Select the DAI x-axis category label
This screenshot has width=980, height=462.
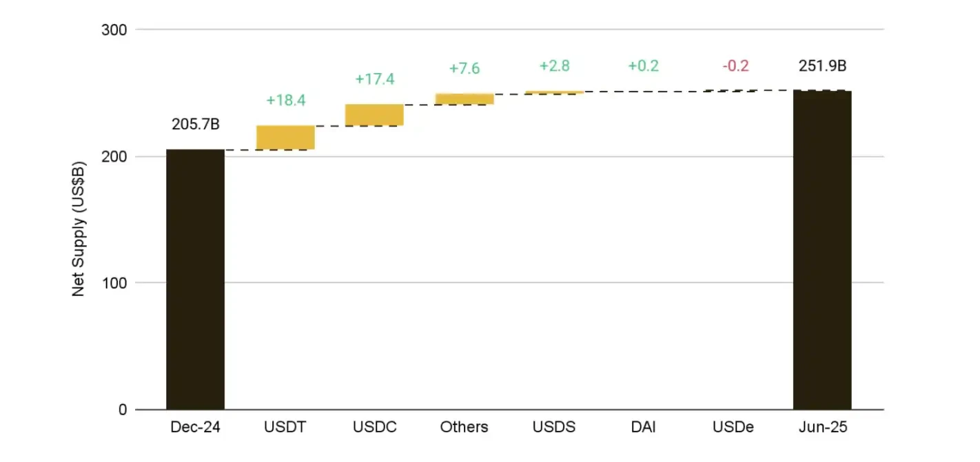643,427
